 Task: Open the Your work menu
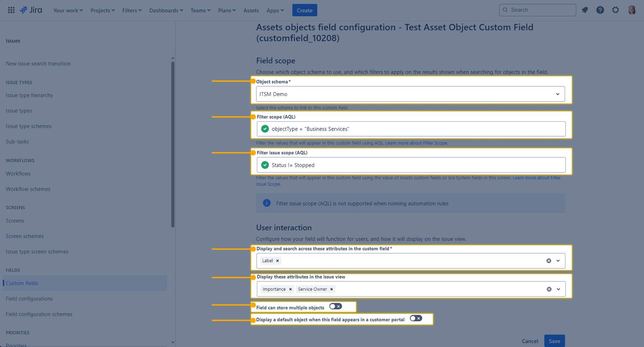[x=68, y=10]
